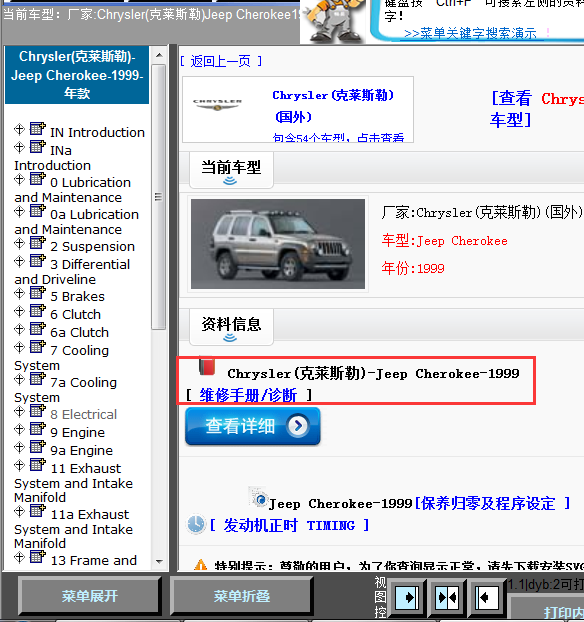The height and width of the screenshot is (622, 584).
Task: Click the 菜单展开 button
Action: click(90, 596)
